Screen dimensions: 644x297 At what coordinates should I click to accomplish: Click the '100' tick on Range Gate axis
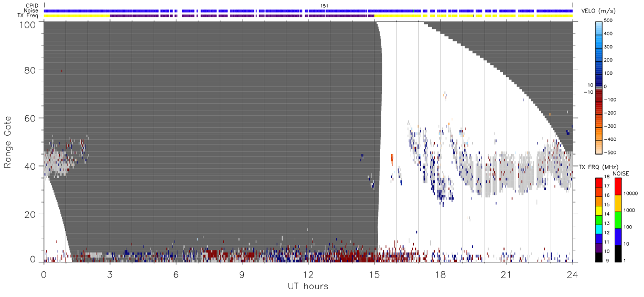[28, 24]
